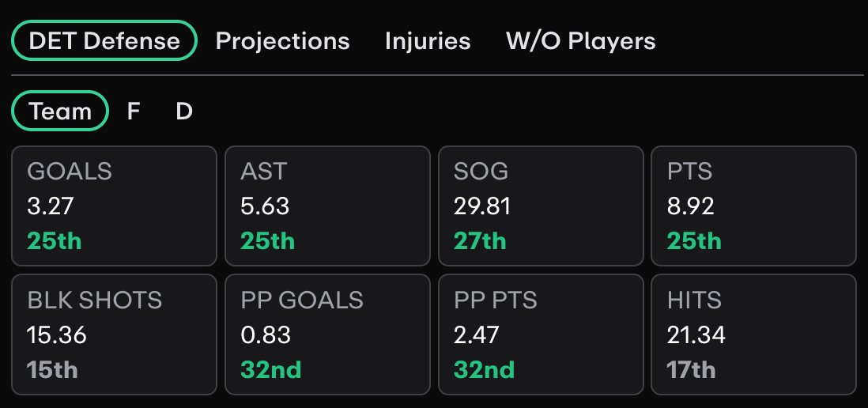The width and height of the screenshot is (868, 408).
Task: Click the 3.27 goals value
Action: point(51,206)
